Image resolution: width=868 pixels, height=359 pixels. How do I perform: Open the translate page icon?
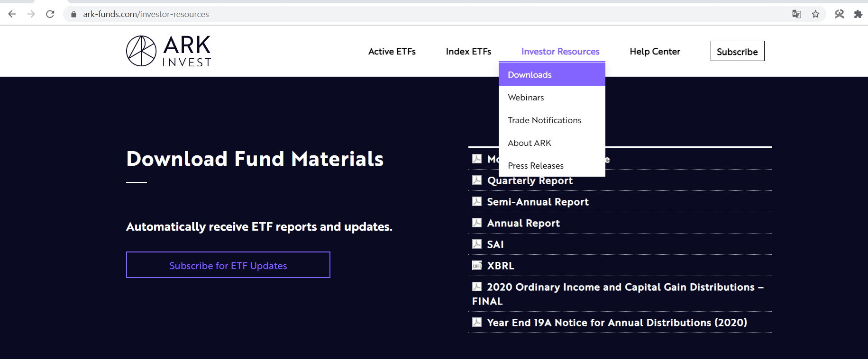(x=796, y=14)
